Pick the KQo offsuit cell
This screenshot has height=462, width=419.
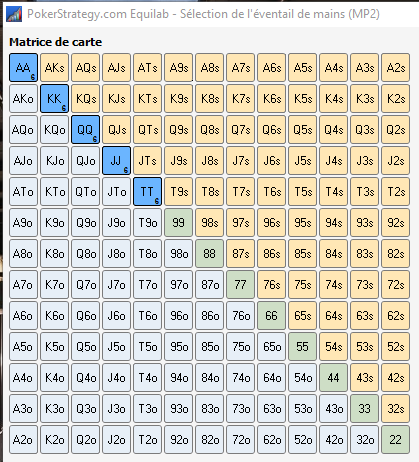[54, 130]
